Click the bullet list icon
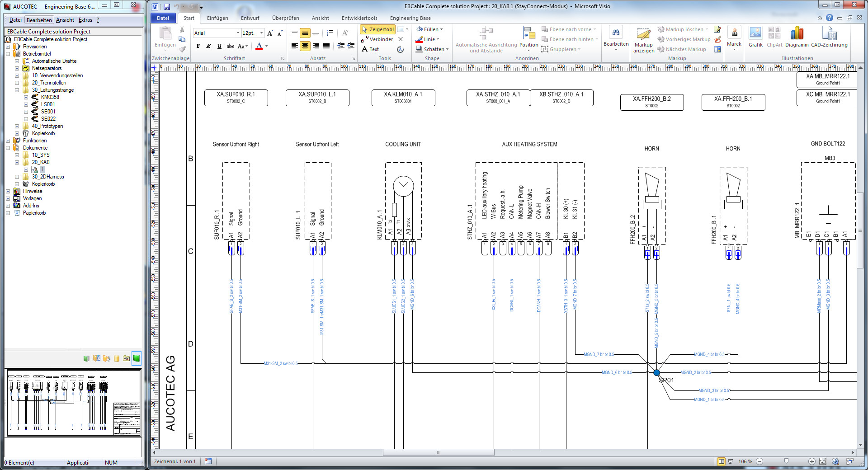Screen dimensions: 868x470 click(x=330, y=33)
